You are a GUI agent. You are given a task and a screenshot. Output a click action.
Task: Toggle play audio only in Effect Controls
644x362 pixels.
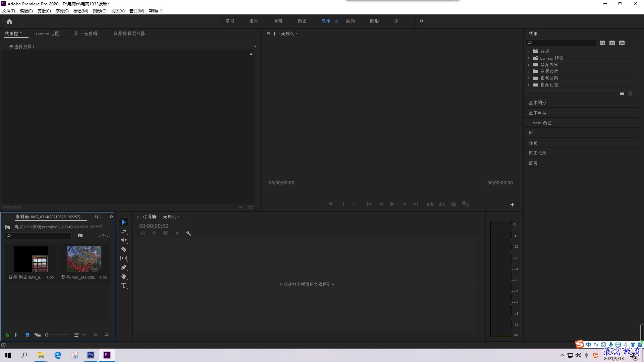tap(241, 207)
